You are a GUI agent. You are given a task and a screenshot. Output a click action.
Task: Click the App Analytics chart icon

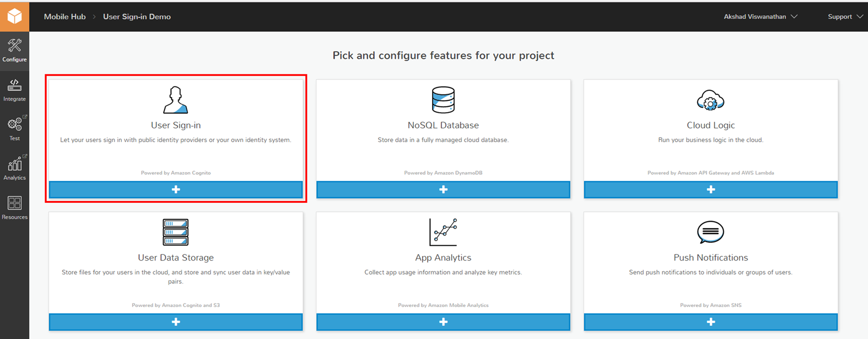click(x=442, y=232)
